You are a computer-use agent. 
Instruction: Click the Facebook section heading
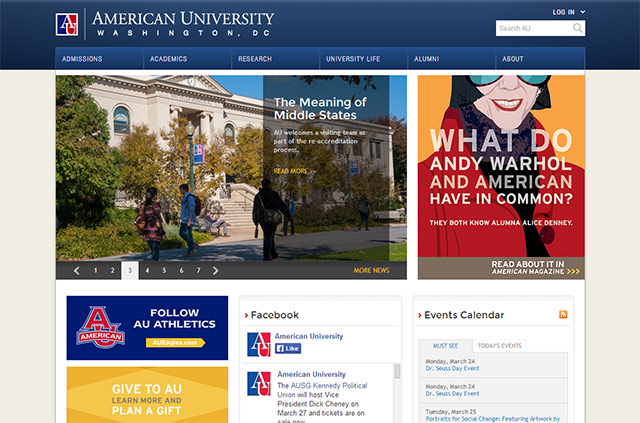pyautogui.click(x=275, y=315)
